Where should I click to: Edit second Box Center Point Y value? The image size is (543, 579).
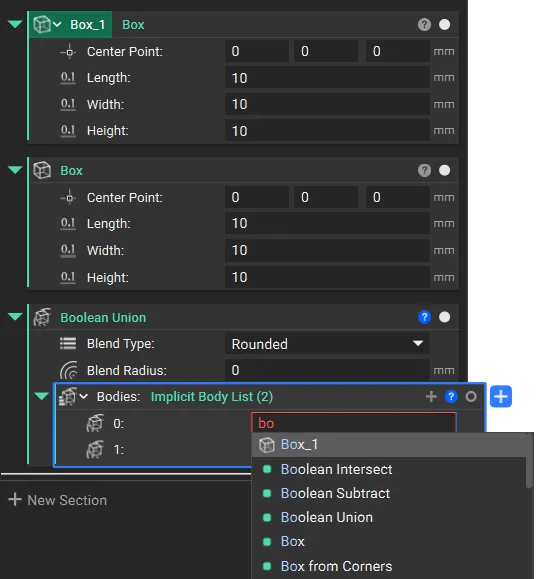[x=326, y=197]
